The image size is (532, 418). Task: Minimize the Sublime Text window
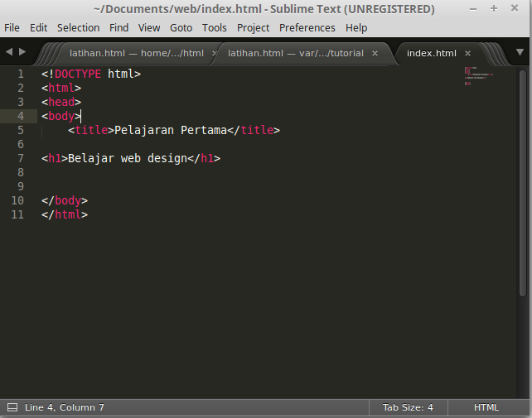(x=473, y=9)
